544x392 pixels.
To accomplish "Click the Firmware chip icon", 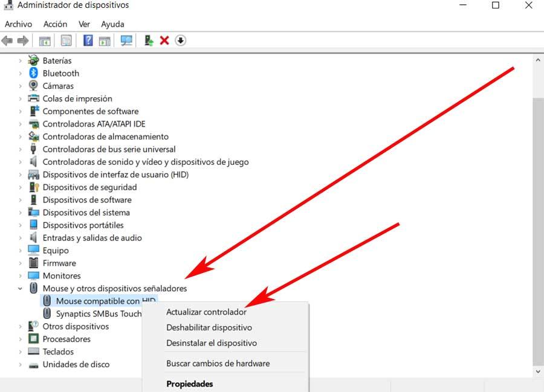I will pos(34,263).
